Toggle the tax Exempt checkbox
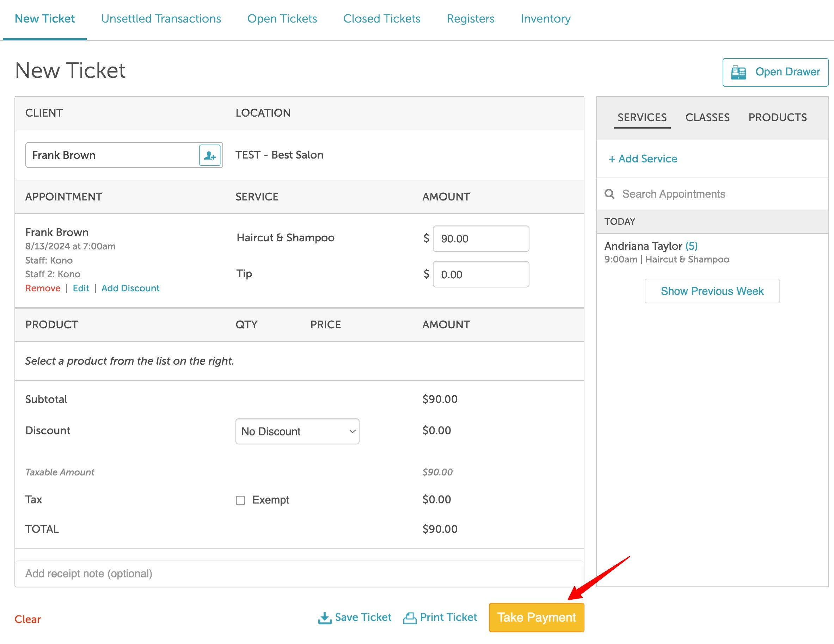Screen dimensions: 834x644 click(240, 500)
